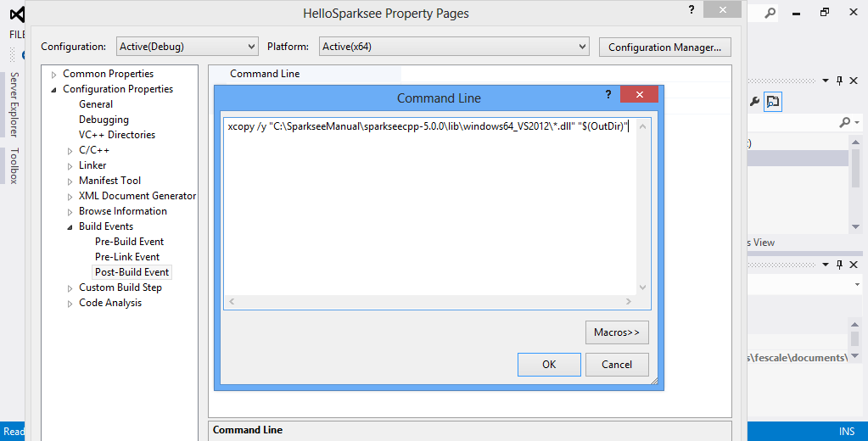Viewport: 868px width, 441px height.
Task: Click the upper side panel auto-hide pin icon
Action: [x=839, y=81]
